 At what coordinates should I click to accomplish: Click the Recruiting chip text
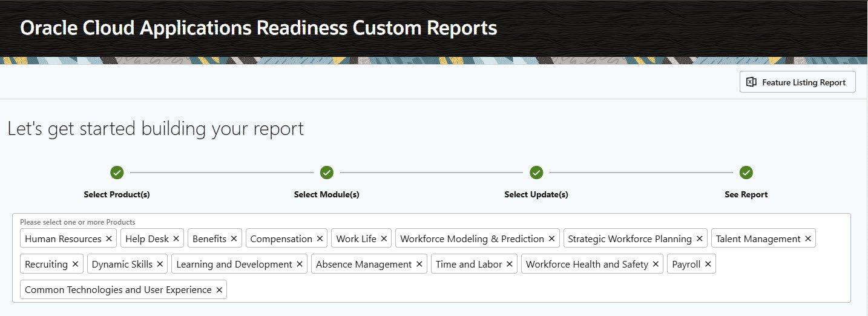[46, 264]
